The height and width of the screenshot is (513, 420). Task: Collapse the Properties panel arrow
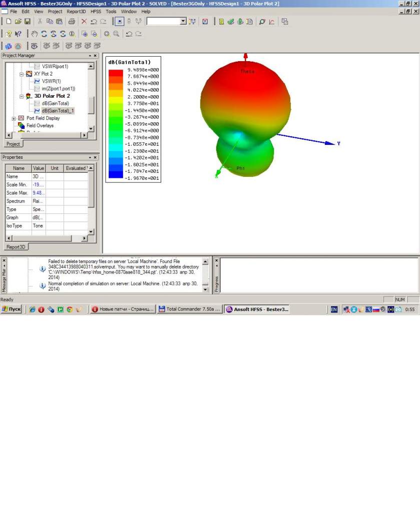pos(90,157)
